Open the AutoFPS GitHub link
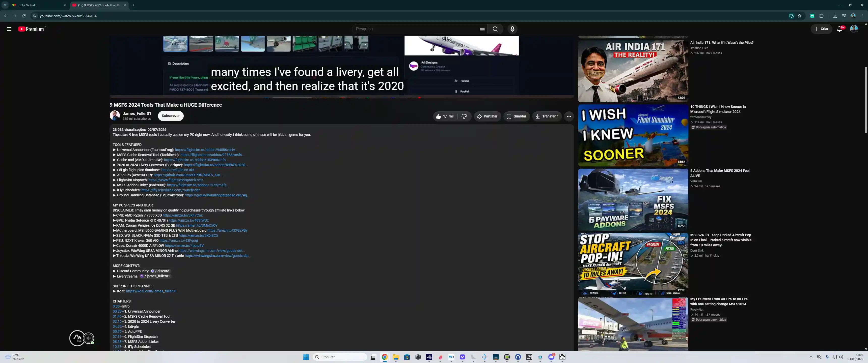868x363 pixels. pyautogui.click(x=188, y=175)
